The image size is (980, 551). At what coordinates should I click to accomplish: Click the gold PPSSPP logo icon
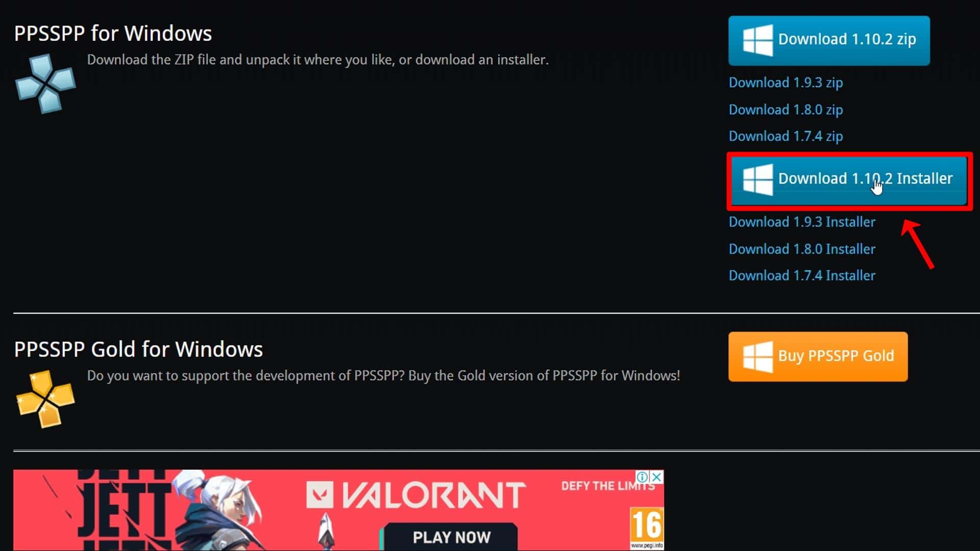(45, 399)
